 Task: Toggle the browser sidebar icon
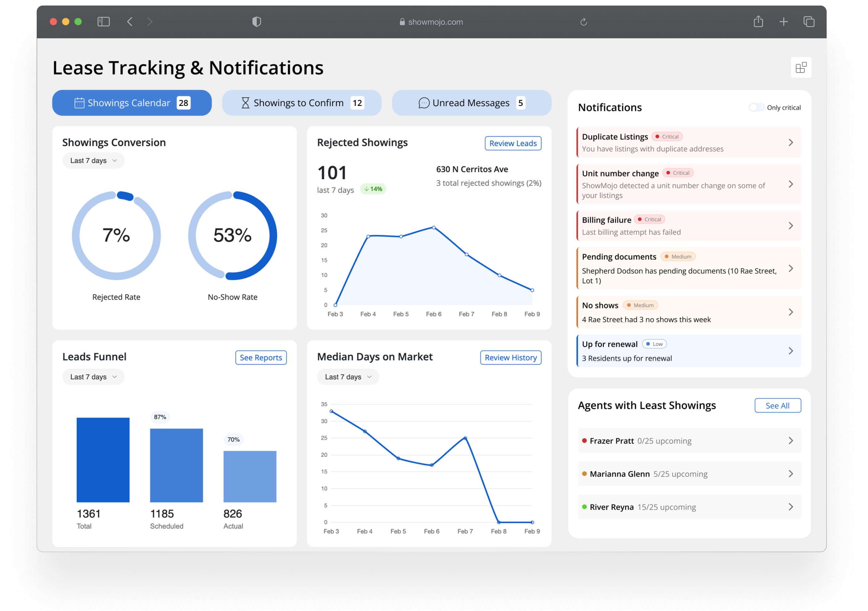click(x=104, y=22)
